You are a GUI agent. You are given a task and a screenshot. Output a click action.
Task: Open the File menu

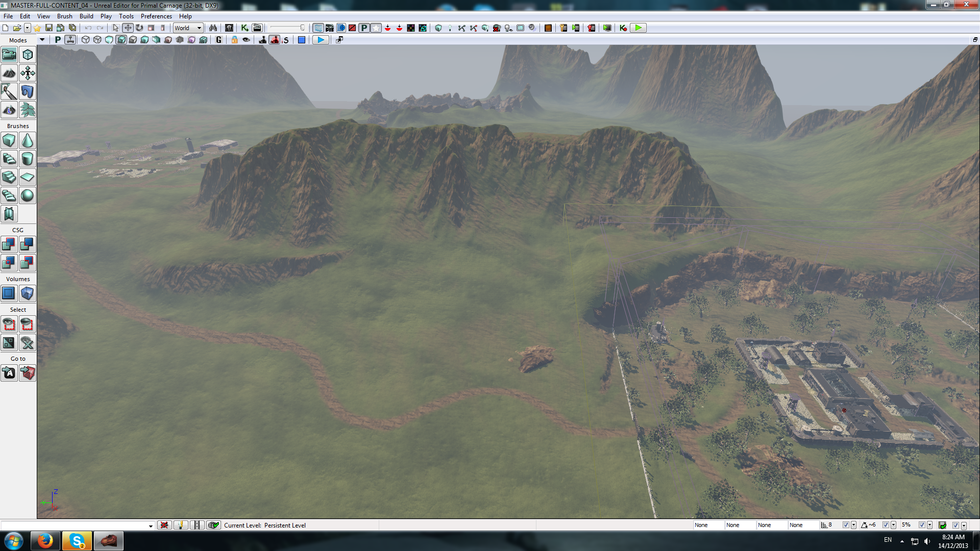point(8,16)
